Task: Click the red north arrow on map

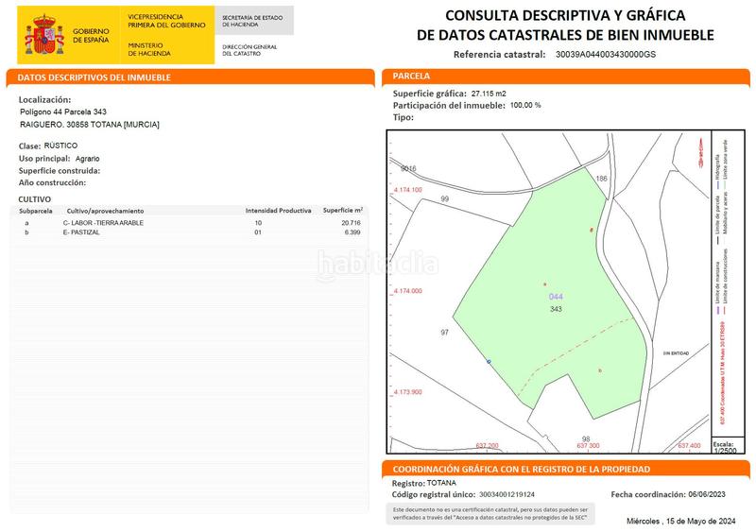Action: point(699,148)
